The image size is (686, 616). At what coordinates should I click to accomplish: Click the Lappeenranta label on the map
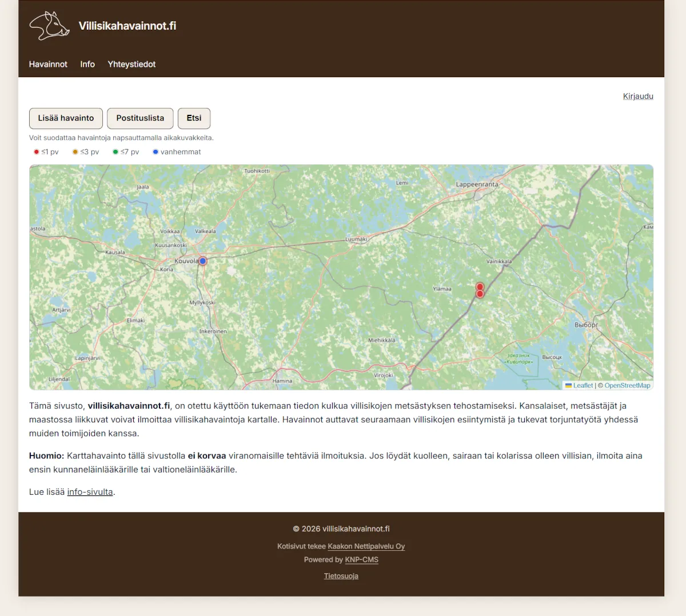click(477, 185)
